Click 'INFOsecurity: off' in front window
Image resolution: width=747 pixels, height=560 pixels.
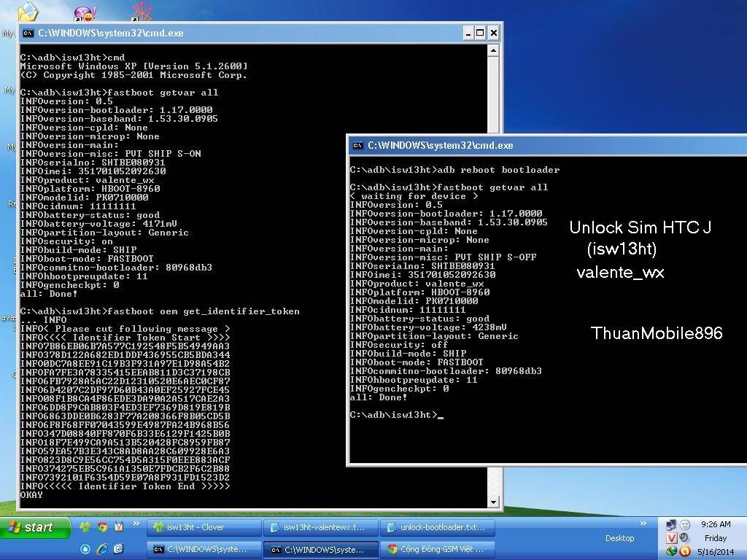pyautogui.click(x=399, y=344)
